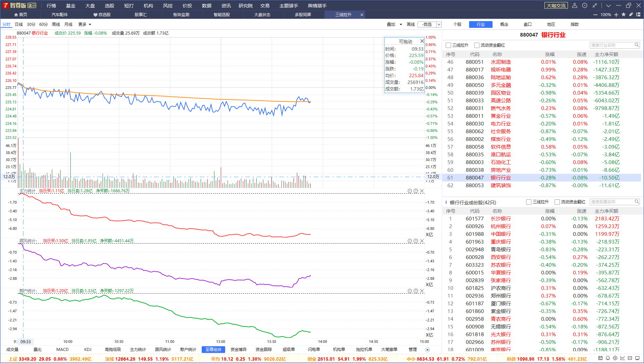Sort the industry list by 涨幅 column
The image size is (644, 363).
pyautogui.click(x=550, y=54)
